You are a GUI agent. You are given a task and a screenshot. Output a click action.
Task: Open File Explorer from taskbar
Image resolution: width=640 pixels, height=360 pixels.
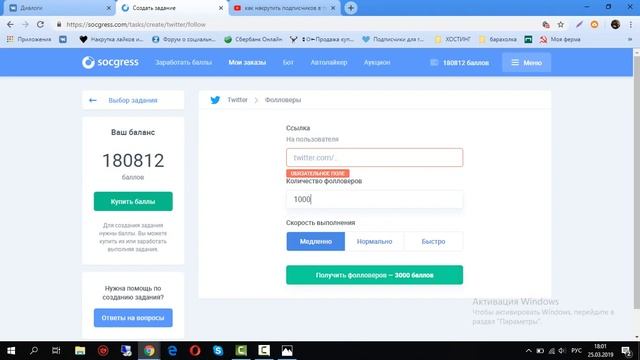[80, 351]
